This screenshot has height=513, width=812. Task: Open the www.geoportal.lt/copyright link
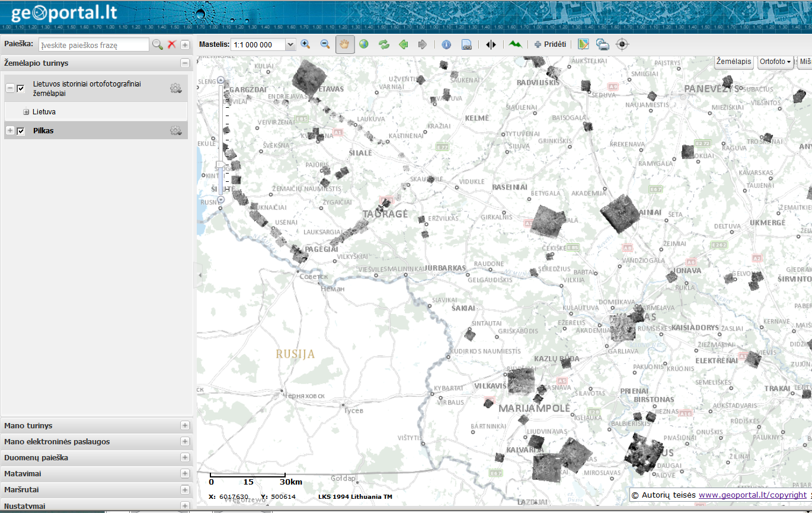point(752,495)
